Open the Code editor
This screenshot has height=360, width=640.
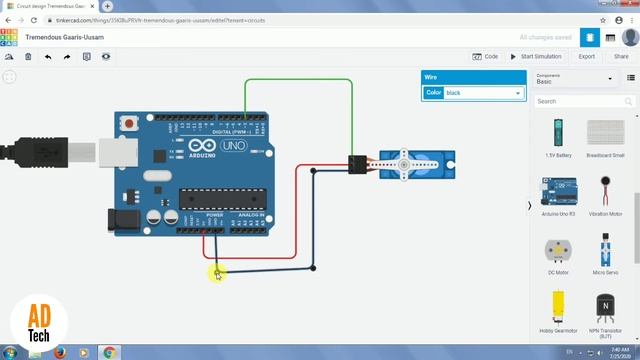pyautogui.click(x=485, y=56)
